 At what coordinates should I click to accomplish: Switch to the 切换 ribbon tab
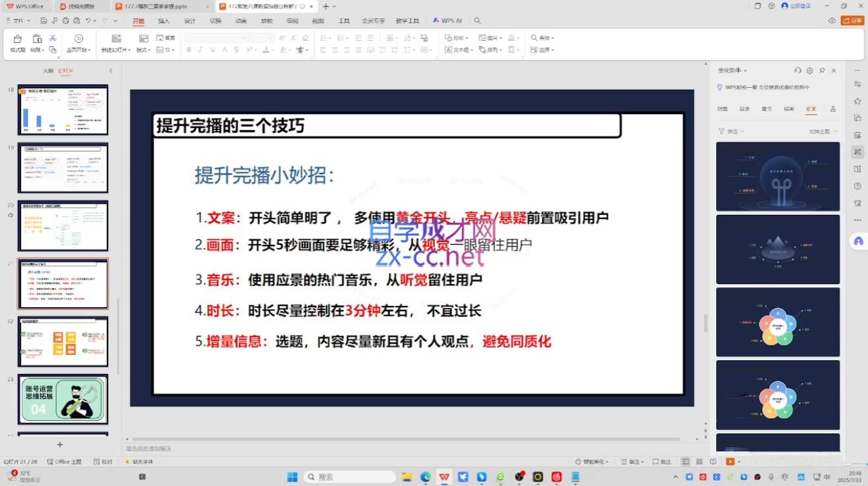[215, 21]
